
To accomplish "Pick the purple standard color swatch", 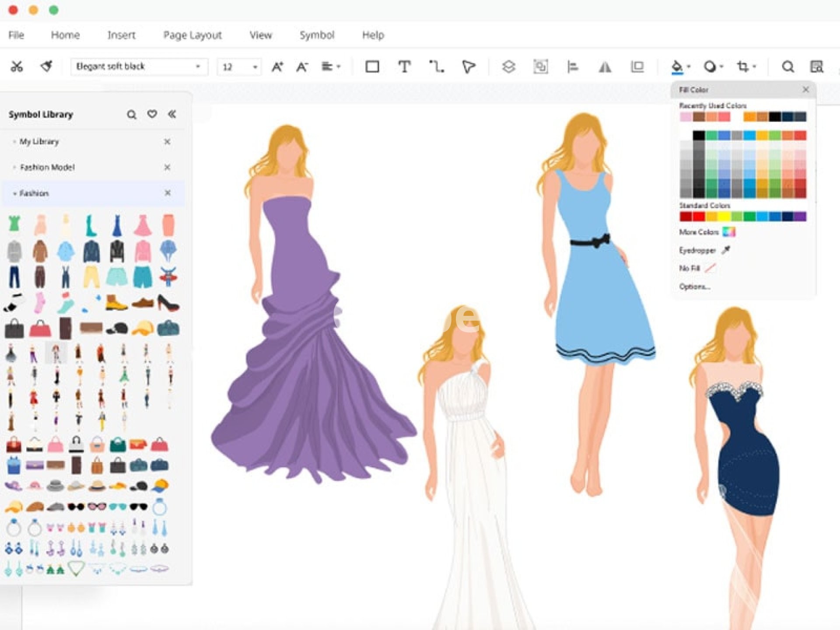I will point(800,217).
